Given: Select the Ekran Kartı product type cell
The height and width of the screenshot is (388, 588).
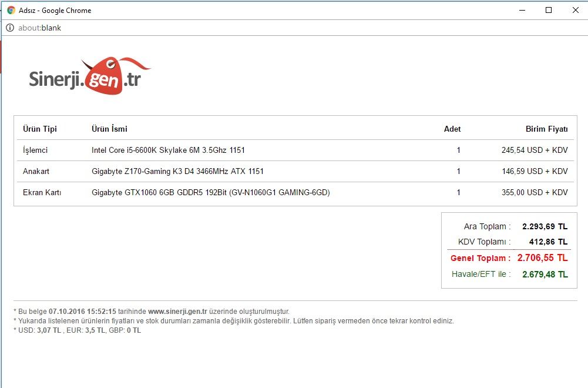Looking at the screenshot, I should 42,192.
